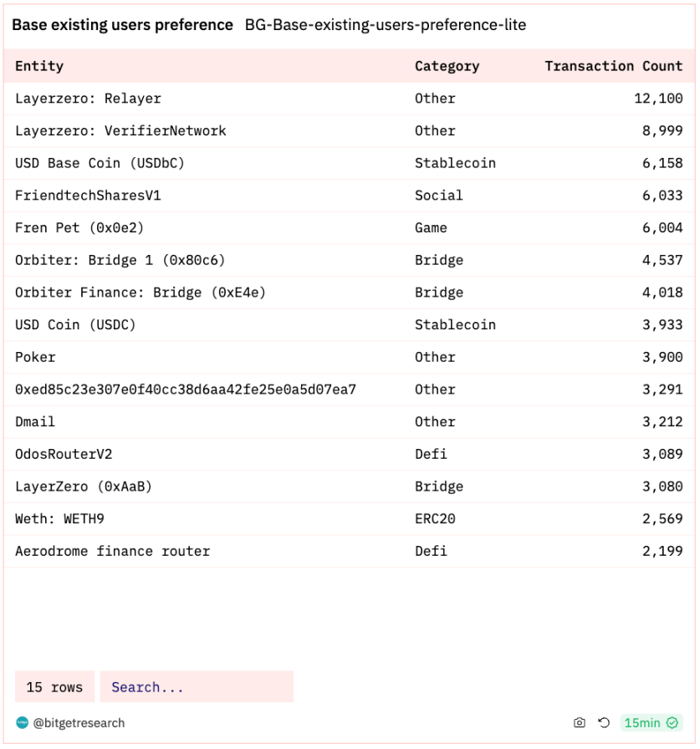
Task: Click the Search input field
Action: pyautogui.click(x=197, y=686)
